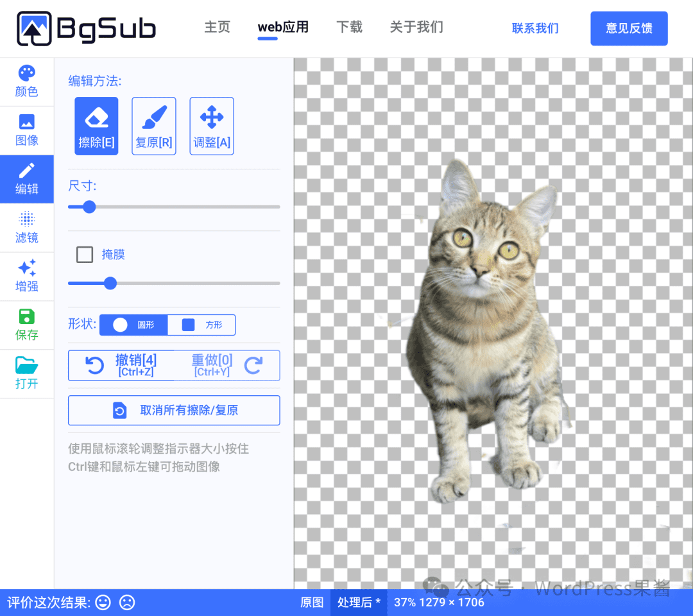This screenshot has height=616, width=693.
Task: Rate result with the smiley face
Action: pos(103,603)
